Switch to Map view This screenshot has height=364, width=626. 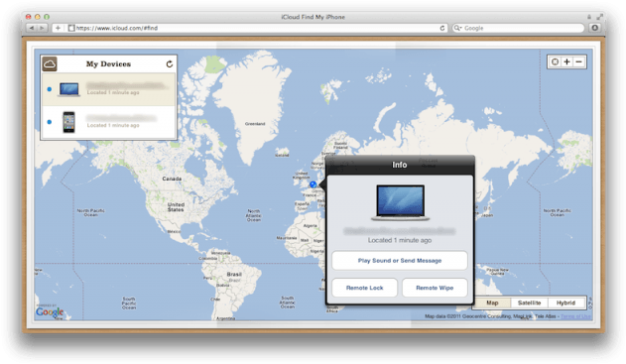(492, 303)
